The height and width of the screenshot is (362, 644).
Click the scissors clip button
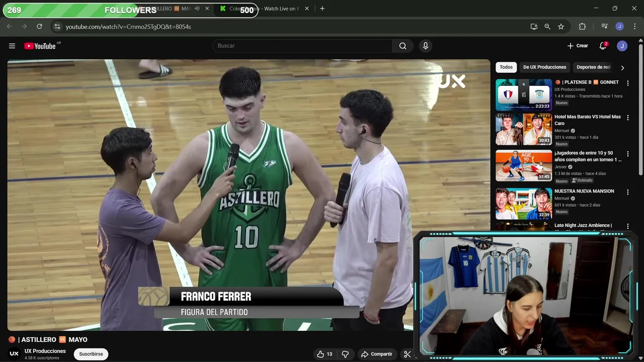(x=408, y=354)
